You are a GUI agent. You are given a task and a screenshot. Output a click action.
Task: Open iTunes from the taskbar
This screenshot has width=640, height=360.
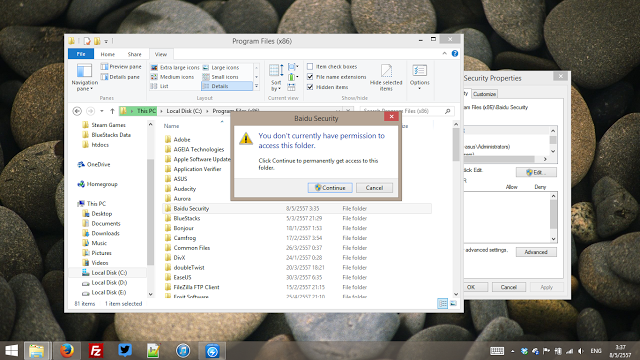(x=183, y=351)
